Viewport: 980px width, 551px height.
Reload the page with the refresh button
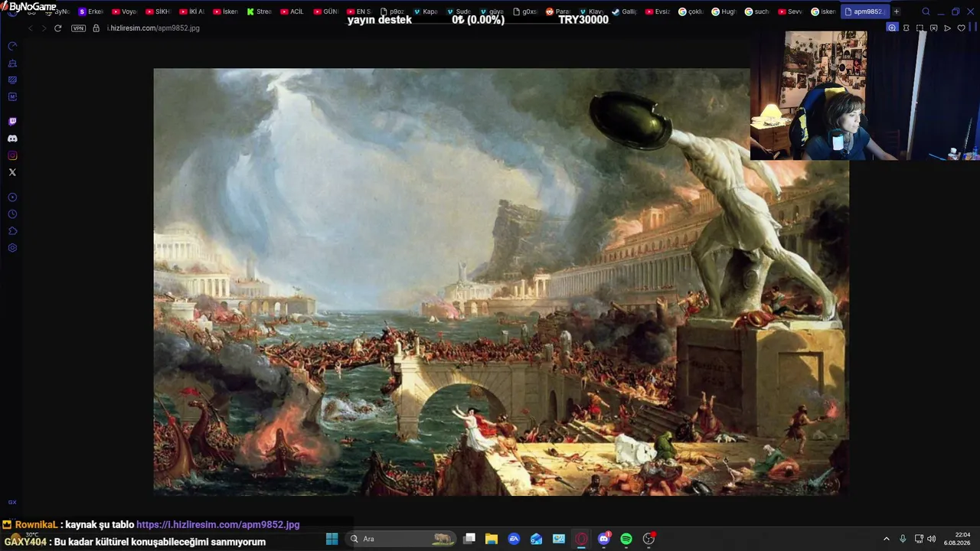pos(57,28)
